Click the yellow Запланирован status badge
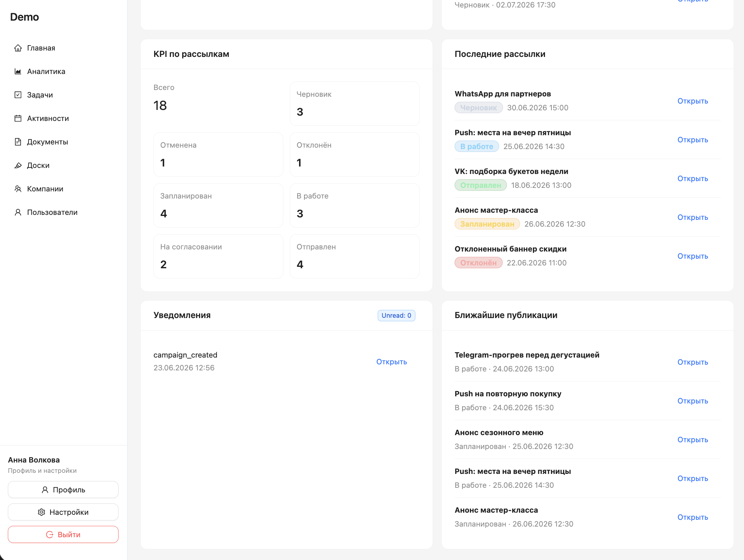The image size is (744, 560). coord(487,224)
